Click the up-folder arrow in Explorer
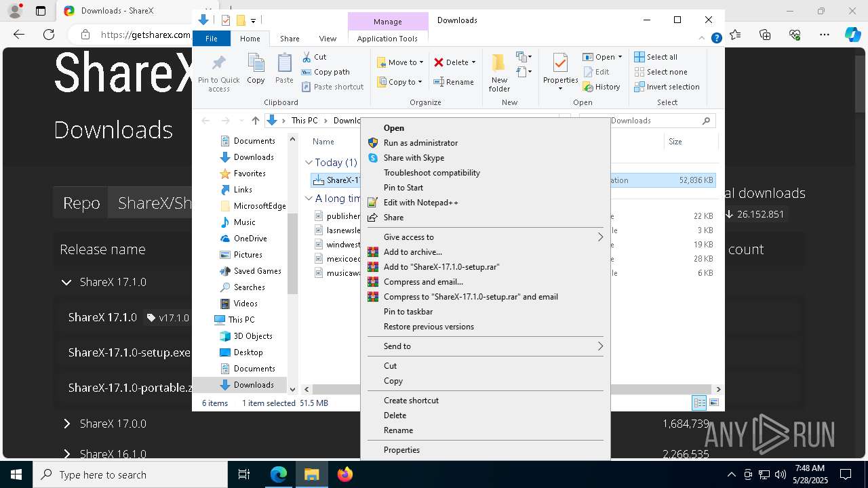868x488 pixels. 255,121
